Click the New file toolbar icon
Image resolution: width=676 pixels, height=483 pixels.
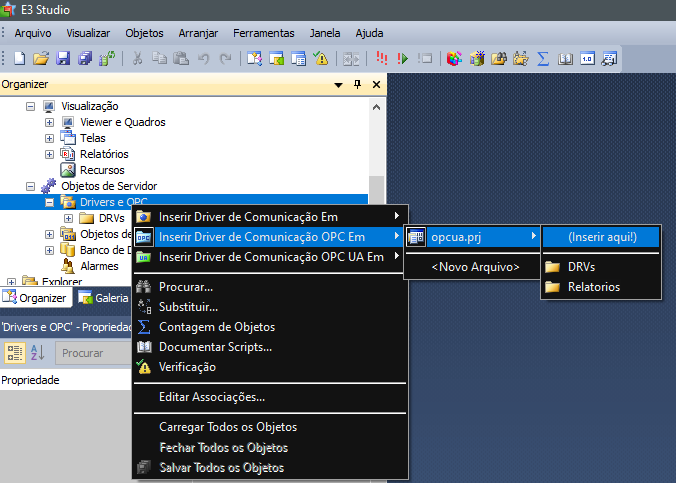[19, 58]
